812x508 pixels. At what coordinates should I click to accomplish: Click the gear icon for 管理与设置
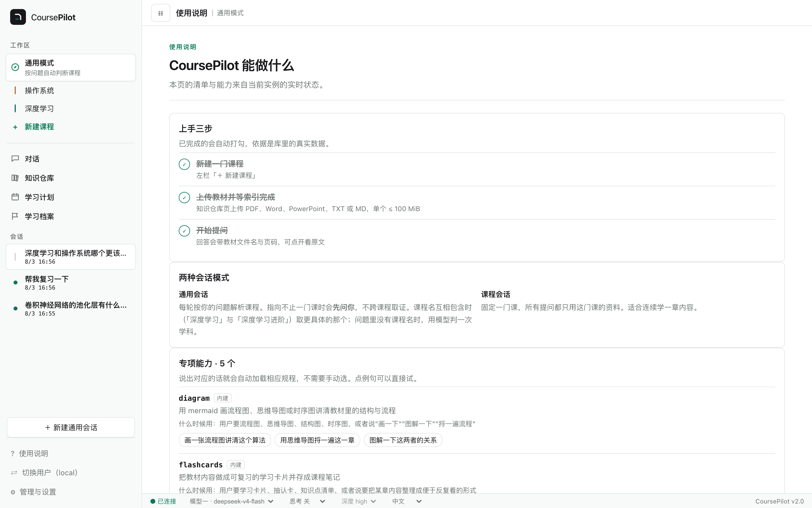13,492
